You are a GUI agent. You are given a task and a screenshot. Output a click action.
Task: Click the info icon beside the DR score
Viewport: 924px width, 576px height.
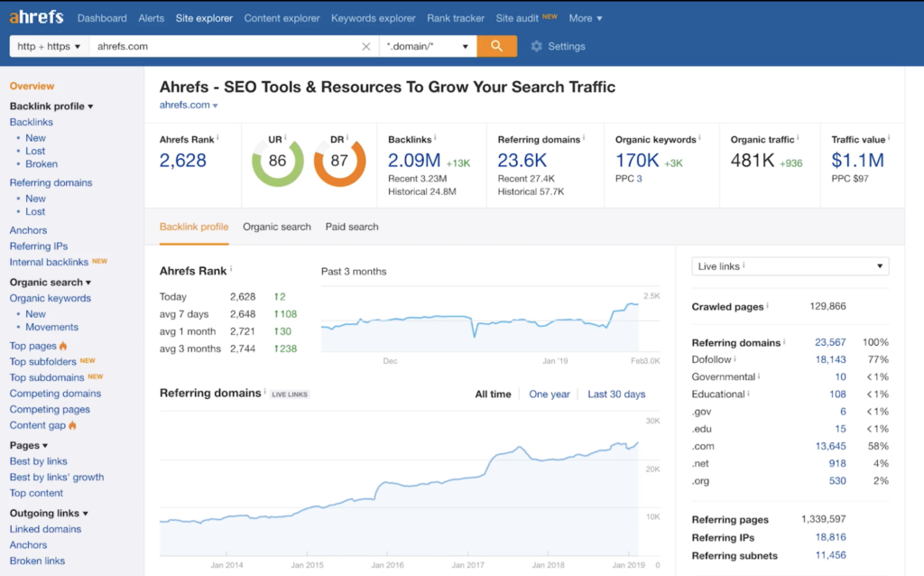pos(347,137)
